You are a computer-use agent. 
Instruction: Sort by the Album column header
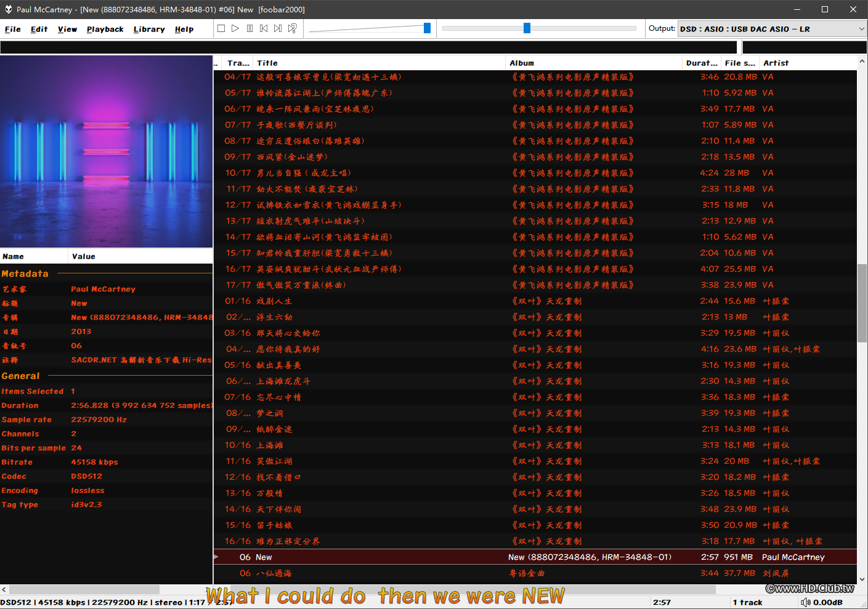[594, 63]
